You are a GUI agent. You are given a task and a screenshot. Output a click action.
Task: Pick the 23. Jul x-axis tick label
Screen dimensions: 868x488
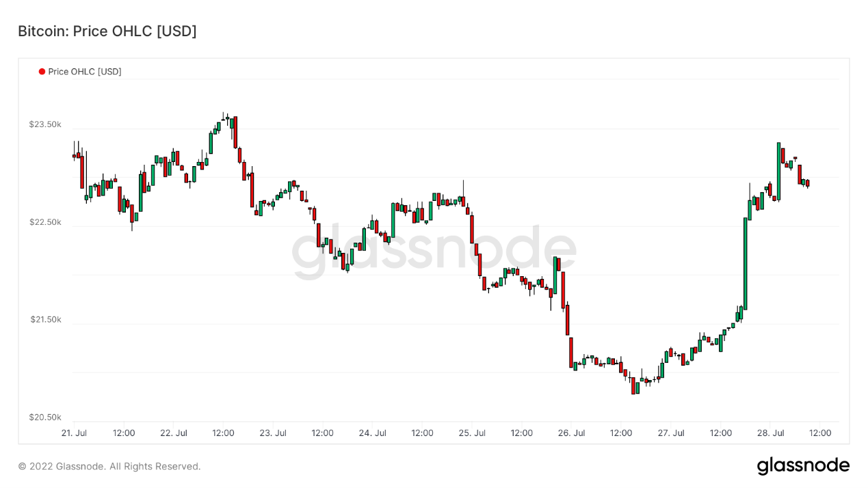coord(273,433)
